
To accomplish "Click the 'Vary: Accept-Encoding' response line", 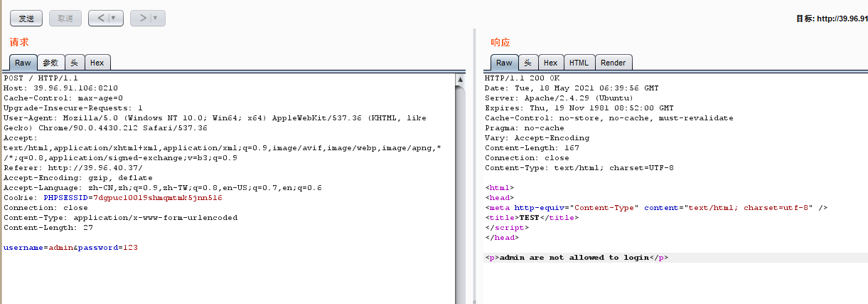I will click(x=537, y=138).
